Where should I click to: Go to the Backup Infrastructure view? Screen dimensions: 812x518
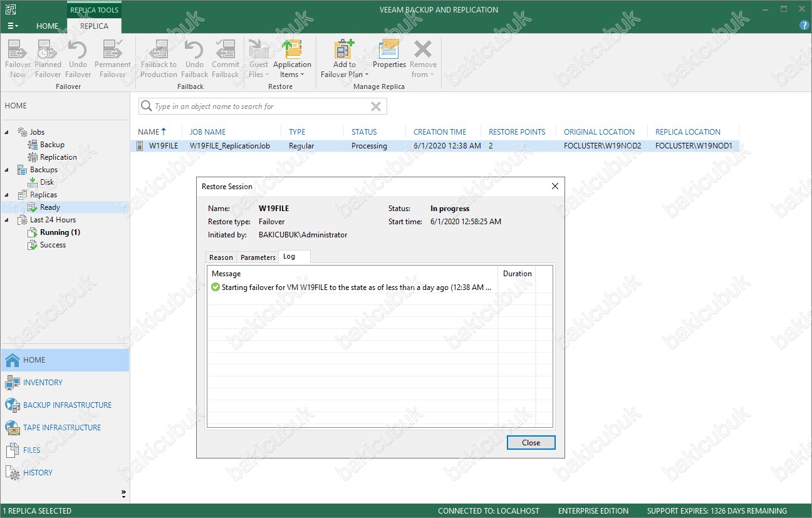(67, 405)
